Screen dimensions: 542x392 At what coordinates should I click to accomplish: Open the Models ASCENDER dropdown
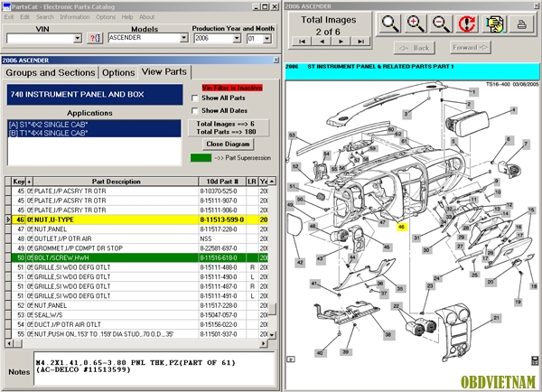184,38
